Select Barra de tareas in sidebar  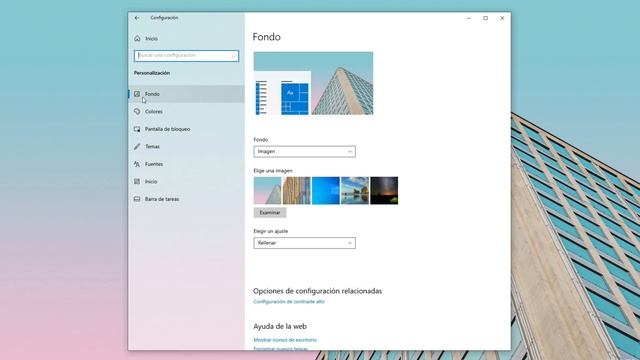pos(162,199)
